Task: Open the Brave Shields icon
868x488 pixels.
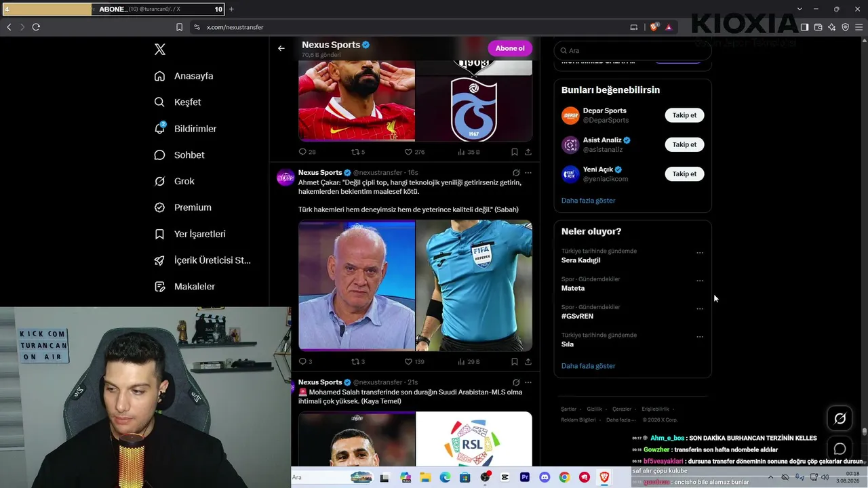Action: click(654, 27)
